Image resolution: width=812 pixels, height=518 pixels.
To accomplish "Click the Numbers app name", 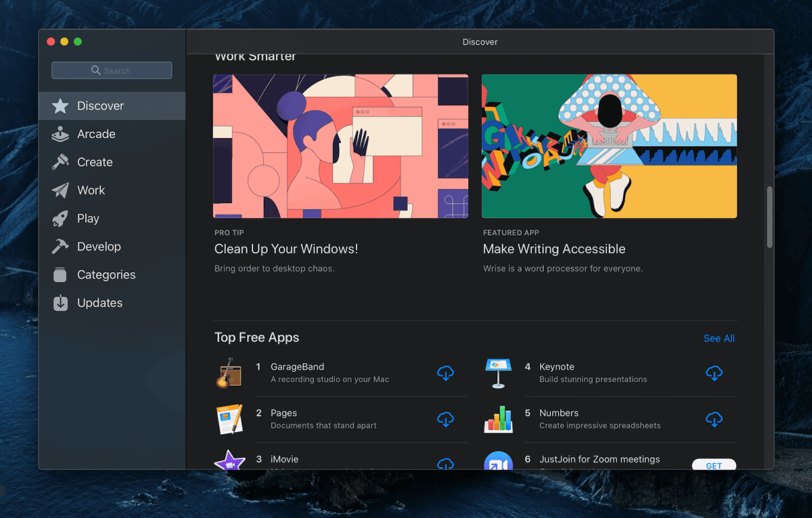I will click(x=559, y=413).
